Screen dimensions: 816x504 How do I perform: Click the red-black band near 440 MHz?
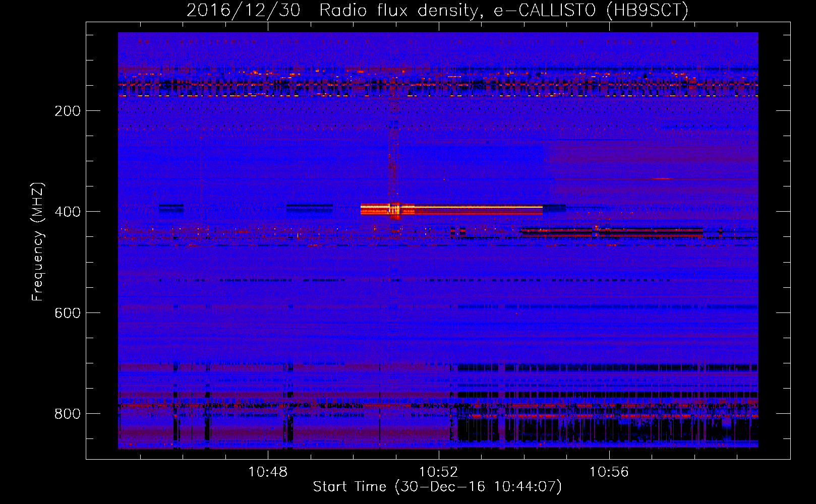[x=611, y=232]
